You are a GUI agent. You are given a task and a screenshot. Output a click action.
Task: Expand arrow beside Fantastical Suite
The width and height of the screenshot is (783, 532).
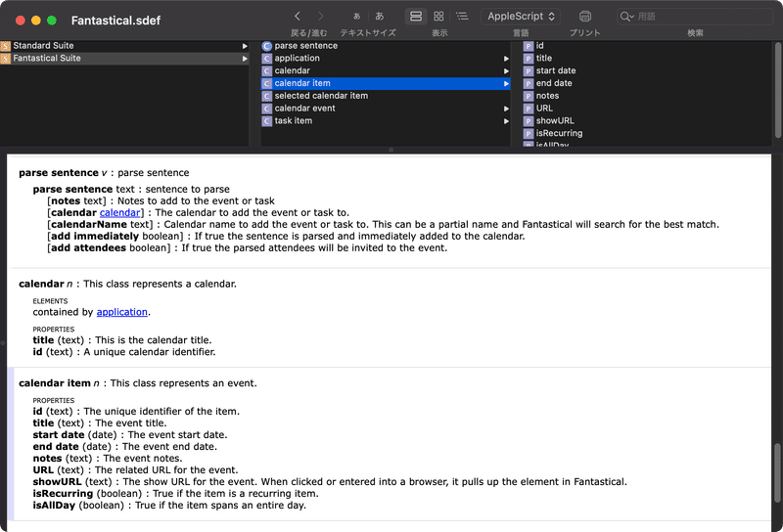pos(245,59)
